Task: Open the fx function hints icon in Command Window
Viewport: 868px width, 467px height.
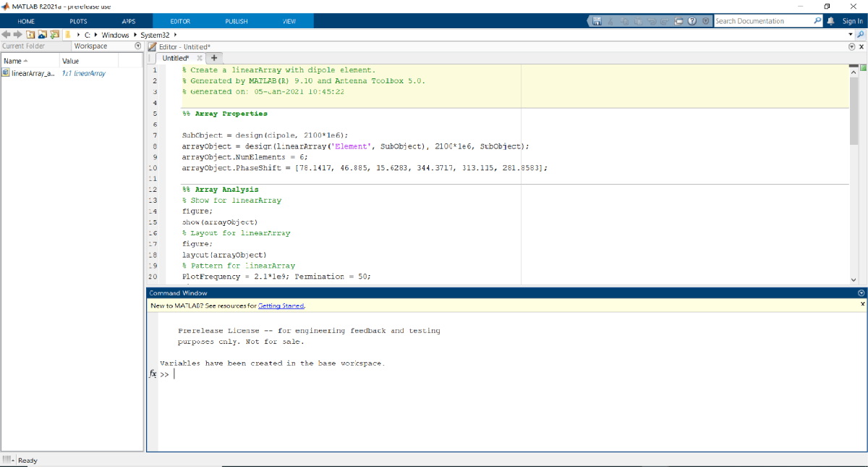Action: pyautogui.click(x=152, y=374)
